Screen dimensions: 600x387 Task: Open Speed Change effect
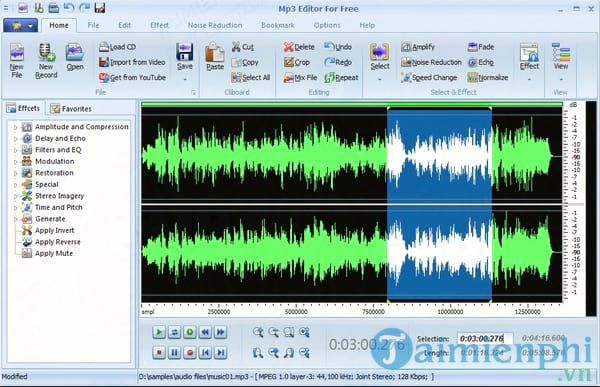(x=429, y=77)
